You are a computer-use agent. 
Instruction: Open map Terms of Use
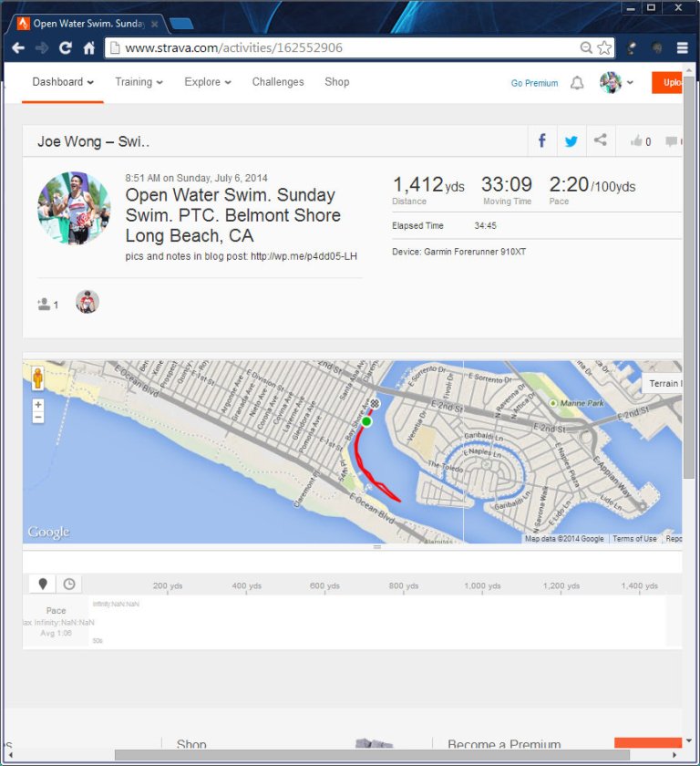pos(634,538)
